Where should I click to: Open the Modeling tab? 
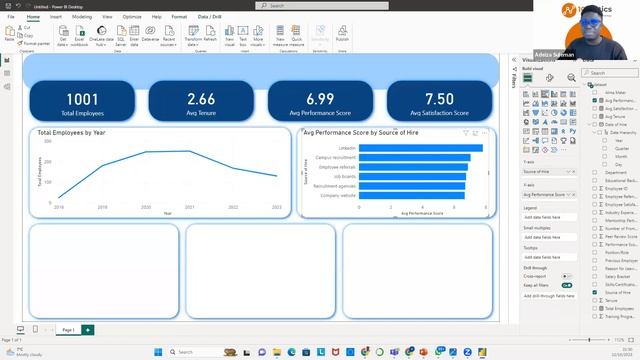point(82,17)
